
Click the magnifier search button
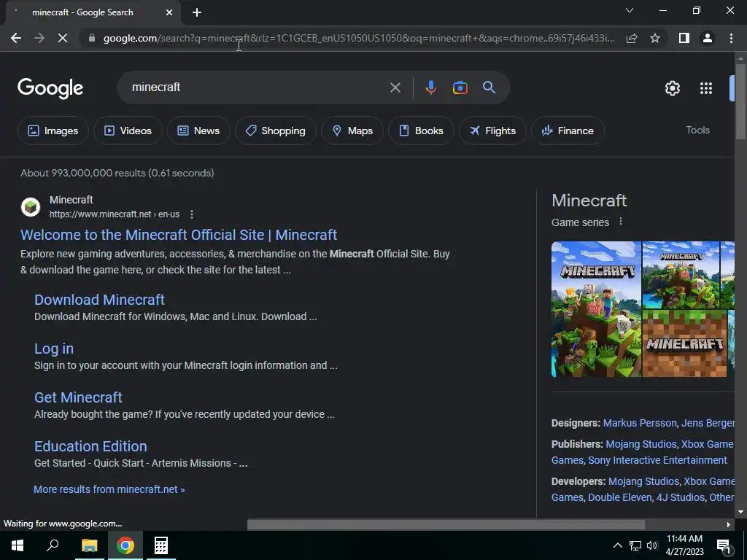(x=489, y=87)
